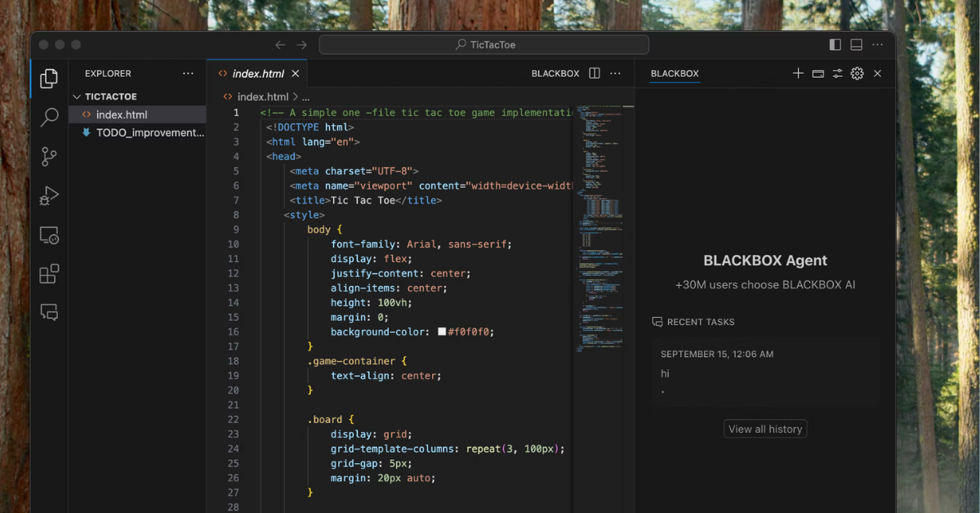Open editor more actions ellipsis menu
The height and width of the screenshot is (513, 980).
616,74
